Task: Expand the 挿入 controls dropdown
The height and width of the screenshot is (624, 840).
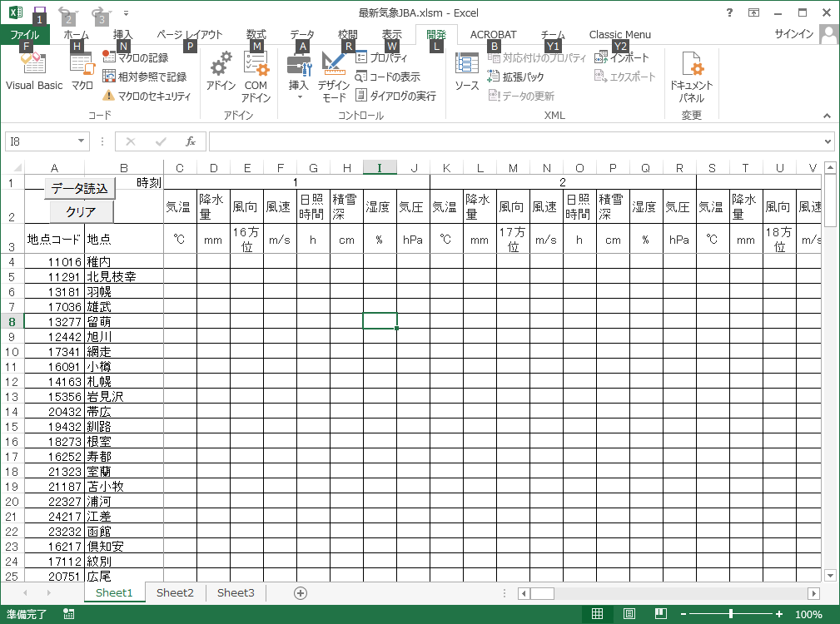Action: (299, 97)
